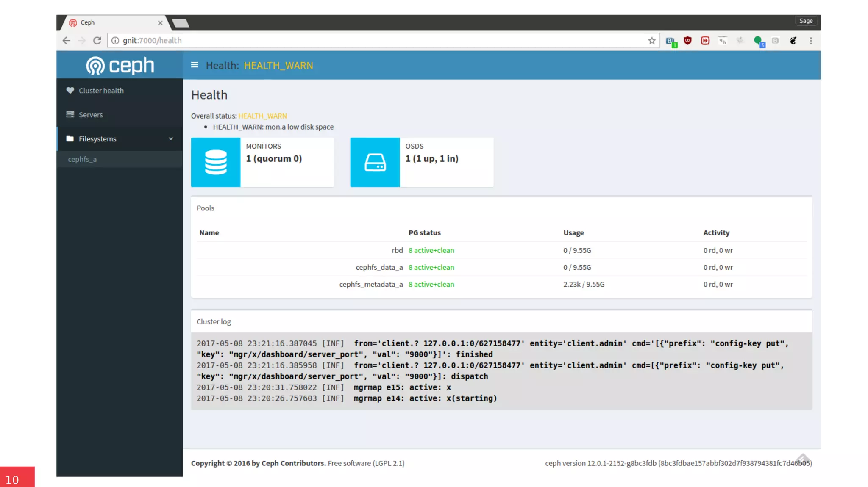Collapse the Filesystems chevron
The image size is (868, 487).
[x=171, y=138]
